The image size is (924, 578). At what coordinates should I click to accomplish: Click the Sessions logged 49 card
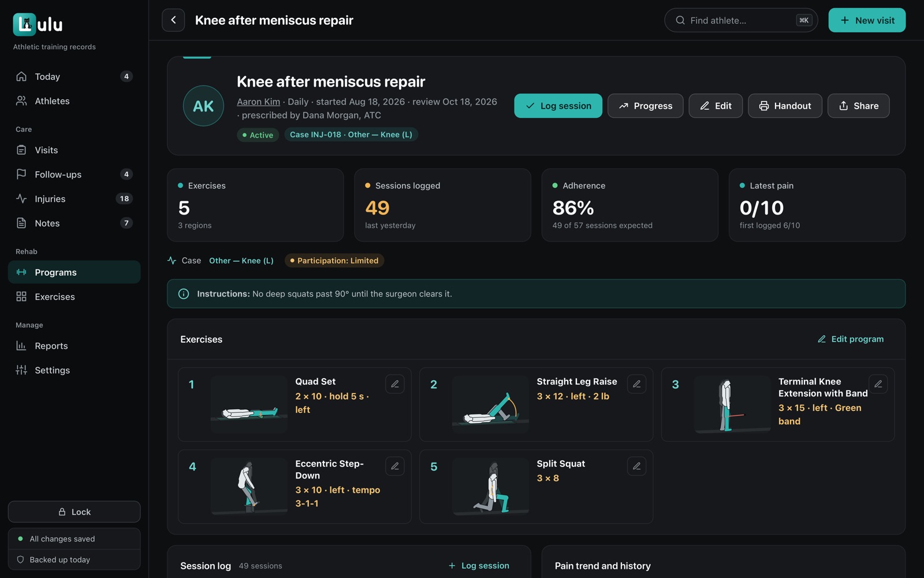pyautogui.click(x=442, y=205)
